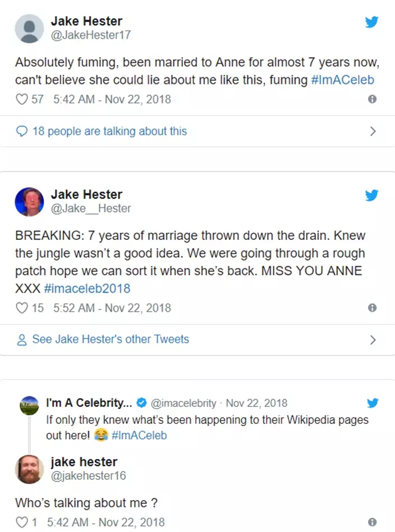The image size is (395, 532).
Task: Click avatar of @Jake__Hester
Action: pyautogui.click(x=29, y=202)
